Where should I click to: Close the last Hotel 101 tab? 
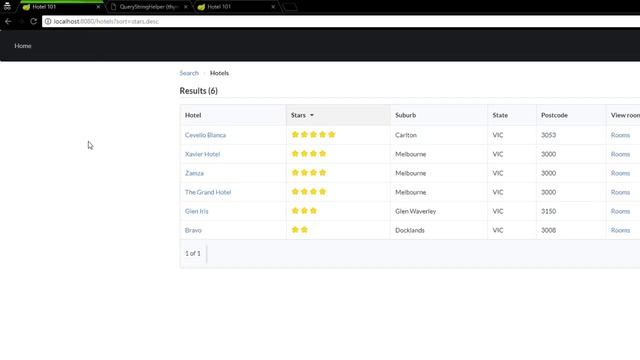(x=273, y=7)
